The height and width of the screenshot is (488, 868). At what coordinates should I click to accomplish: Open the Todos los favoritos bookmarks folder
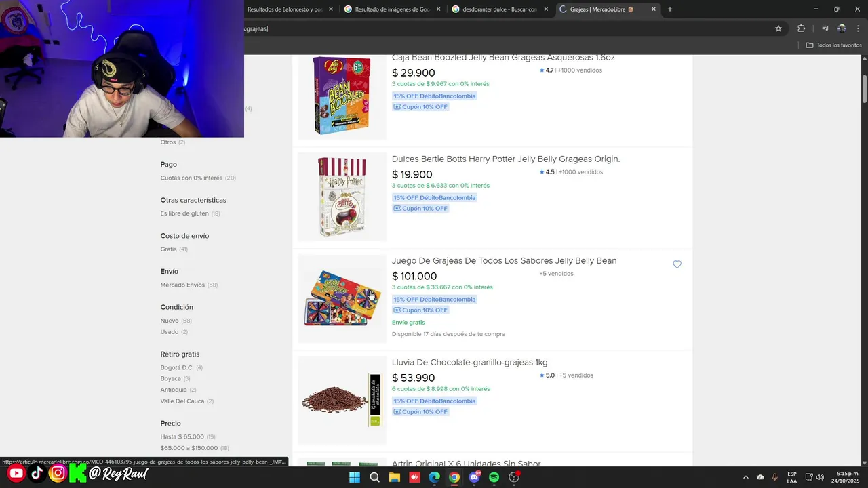point(833,45)
